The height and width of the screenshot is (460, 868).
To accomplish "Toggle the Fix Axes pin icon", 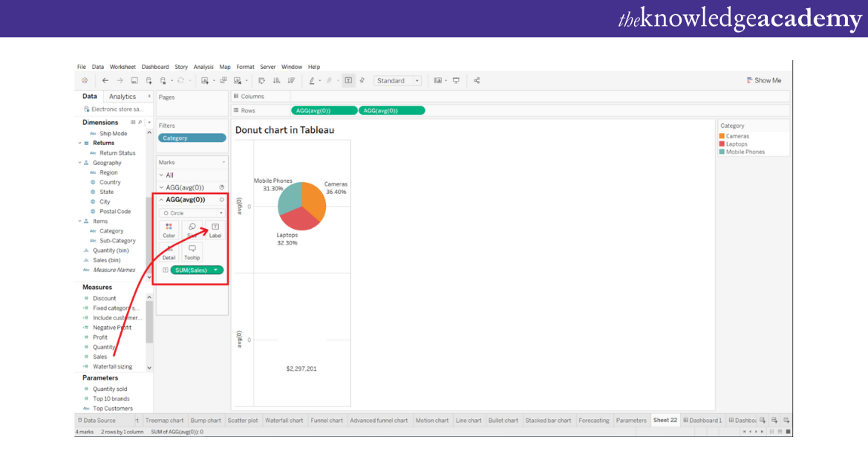I will pos(362,80).
